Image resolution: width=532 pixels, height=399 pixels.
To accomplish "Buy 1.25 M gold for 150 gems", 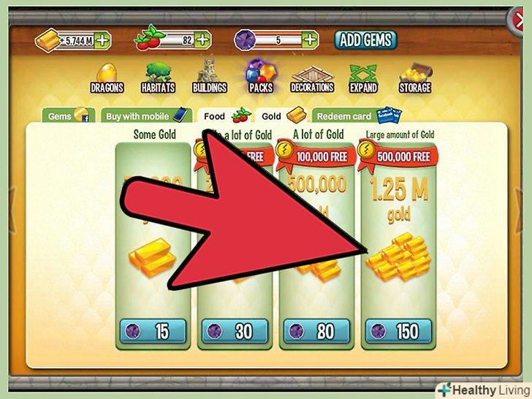I will (398, 331).
